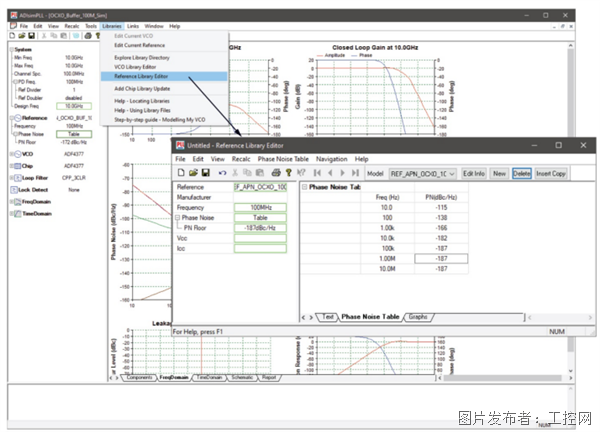
Task: Open Help - Locating Libraries entry
Action: pos(164,101)
